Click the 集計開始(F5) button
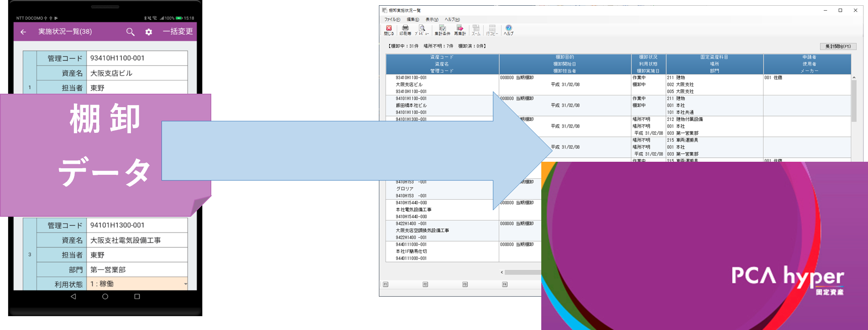The image size is (868, 330). [x=838, y=46]
